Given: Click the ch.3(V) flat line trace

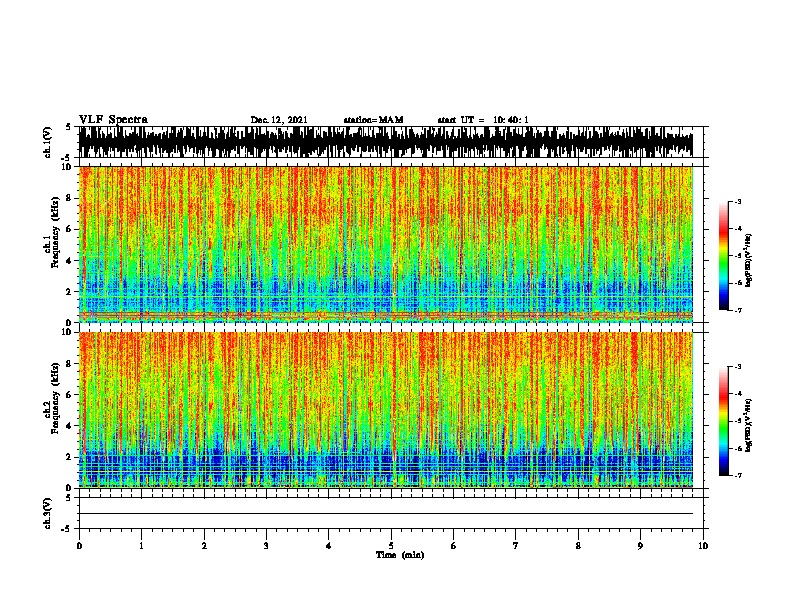Looking at the screenshot, I should [x=386, y=514].
